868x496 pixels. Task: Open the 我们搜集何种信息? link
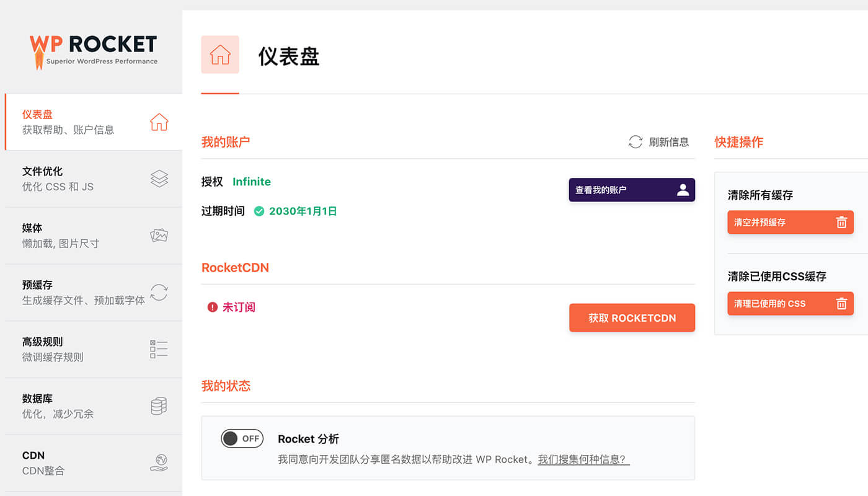coord(583,459)
